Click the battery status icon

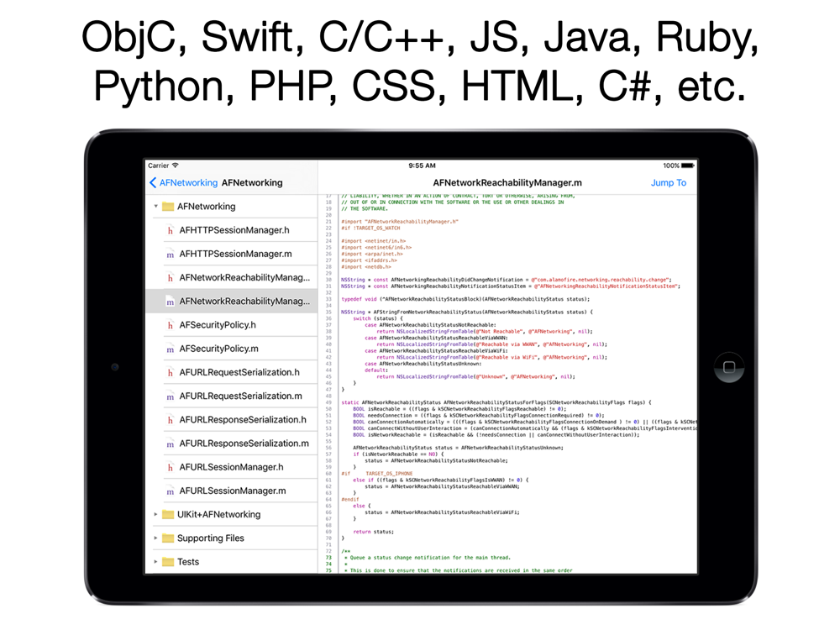(x=688, y=165)
